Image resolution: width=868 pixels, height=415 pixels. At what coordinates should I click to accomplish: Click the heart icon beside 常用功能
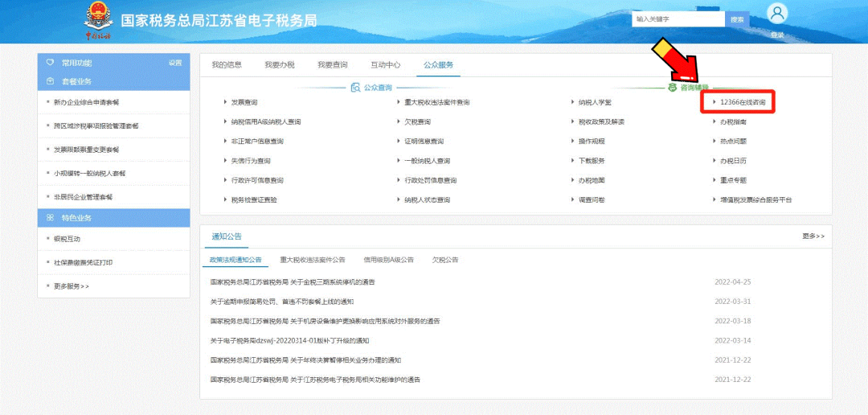click(50, 63)
